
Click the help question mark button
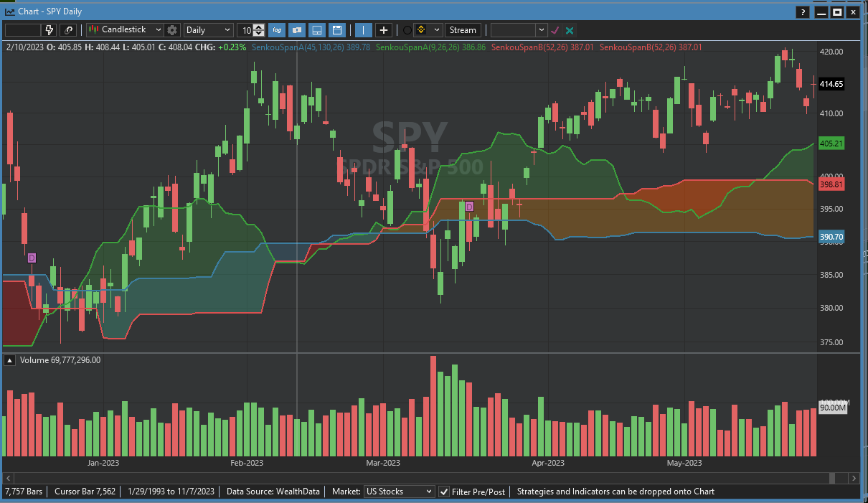(803, 12)
